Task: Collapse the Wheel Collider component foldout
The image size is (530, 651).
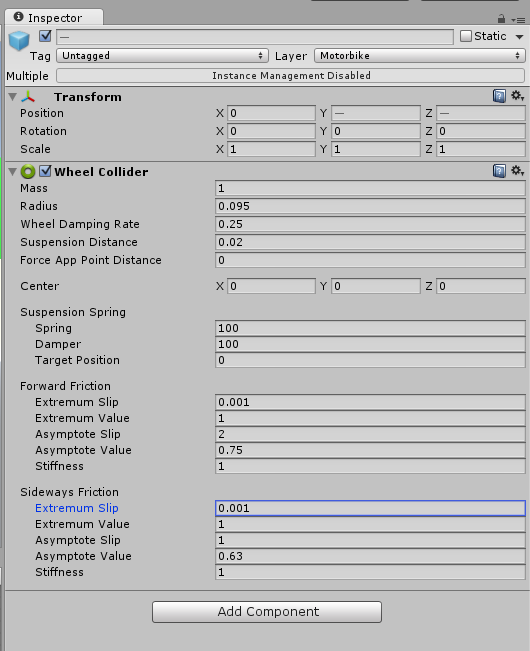Action: pos(12,171)
